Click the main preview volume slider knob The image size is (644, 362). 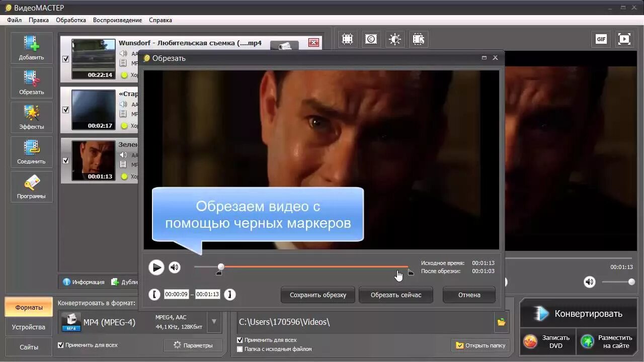(x=631, y=282)
